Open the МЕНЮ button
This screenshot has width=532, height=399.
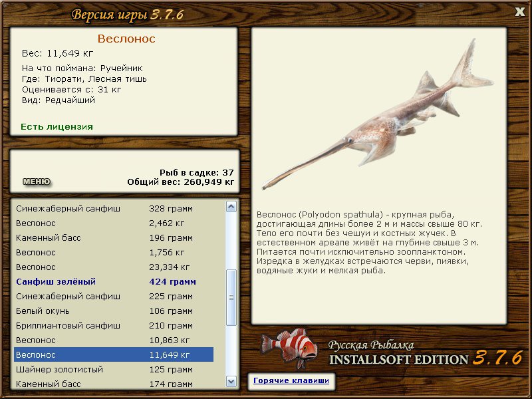37,182
